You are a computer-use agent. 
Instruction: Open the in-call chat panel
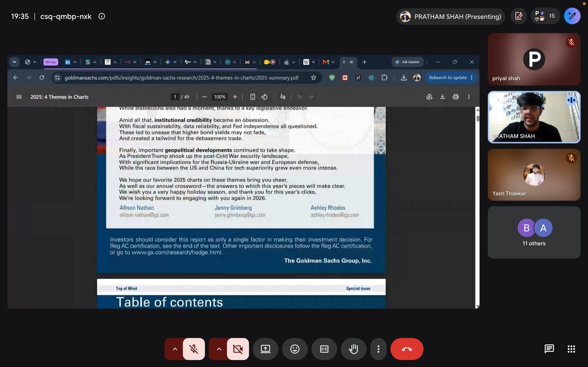click(549, 349)
